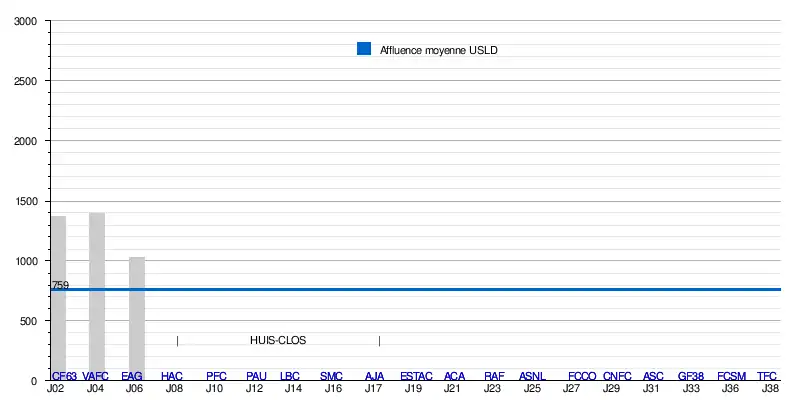Open the ASNL team link
Screen dimensions: 800x400
click(532, 376)
